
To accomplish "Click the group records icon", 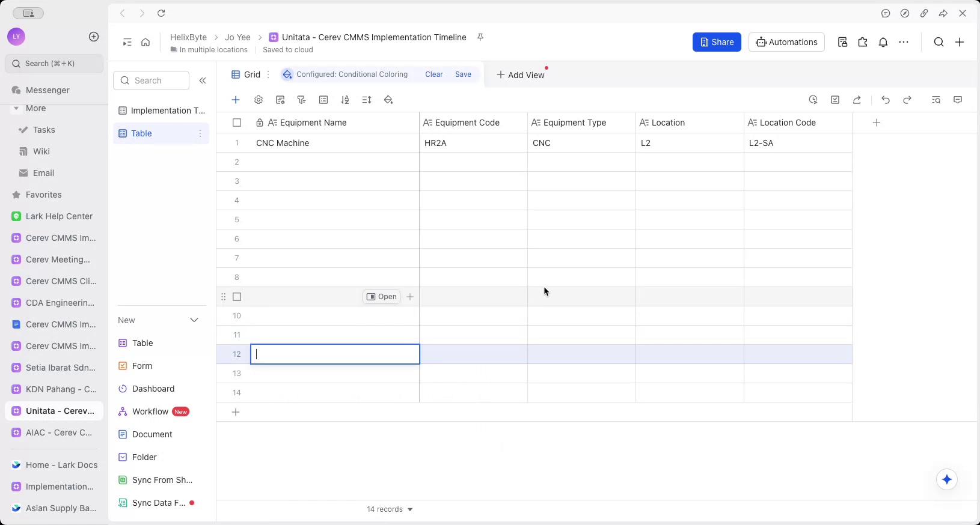I will [323, 100].
